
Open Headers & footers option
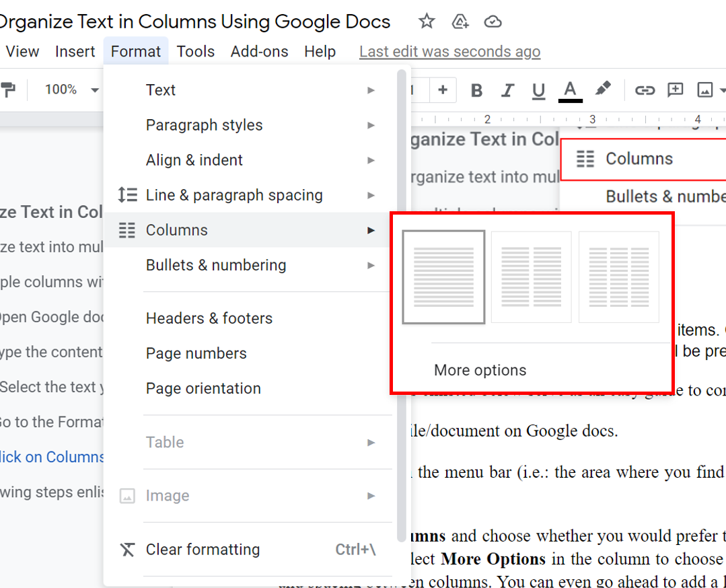pos(248,318)
